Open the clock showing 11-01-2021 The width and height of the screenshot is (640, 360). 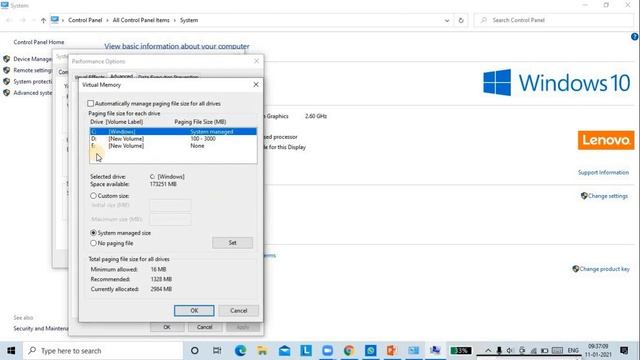click(x=598, y=351)
